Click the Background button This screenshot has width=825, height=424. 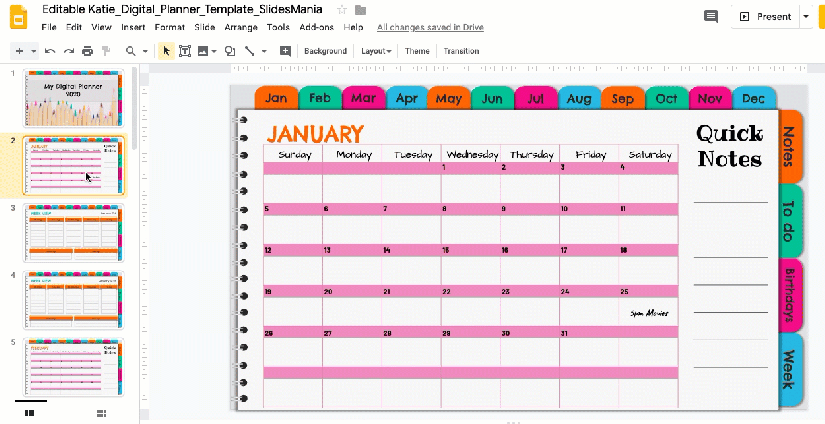(x=325, y=51)
